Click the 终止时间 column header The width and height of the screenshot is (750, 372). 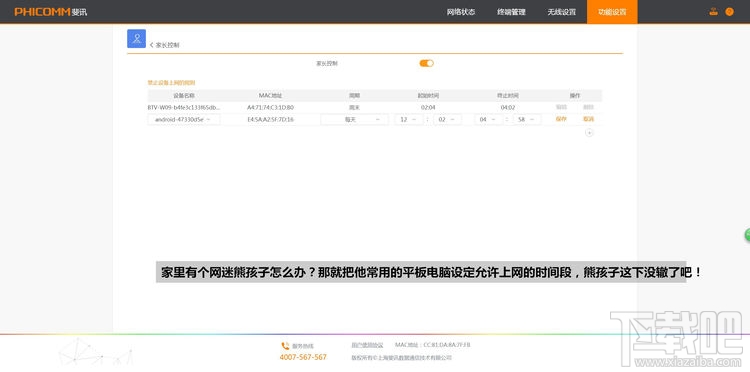tap(508, 96)
